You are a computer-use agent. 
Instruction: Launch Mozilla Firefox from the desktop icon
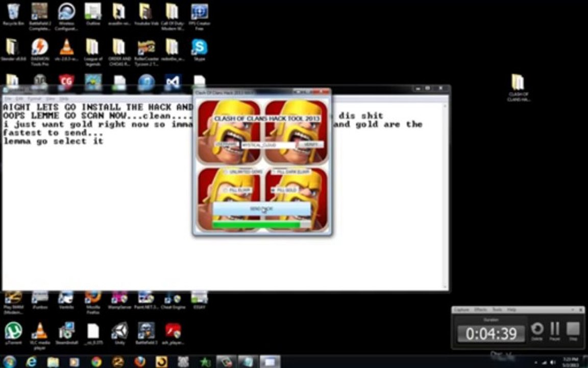(x=92, y=302)
